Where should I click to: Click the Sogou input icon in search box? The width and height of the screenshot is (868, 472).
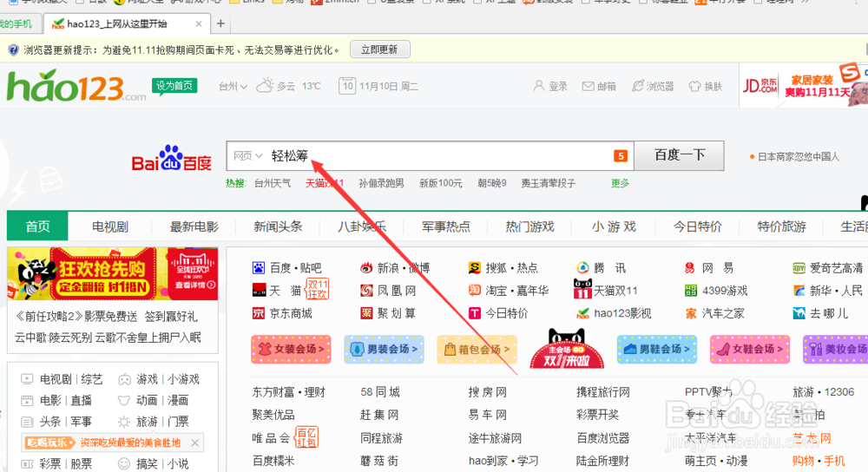click(621, 156)
